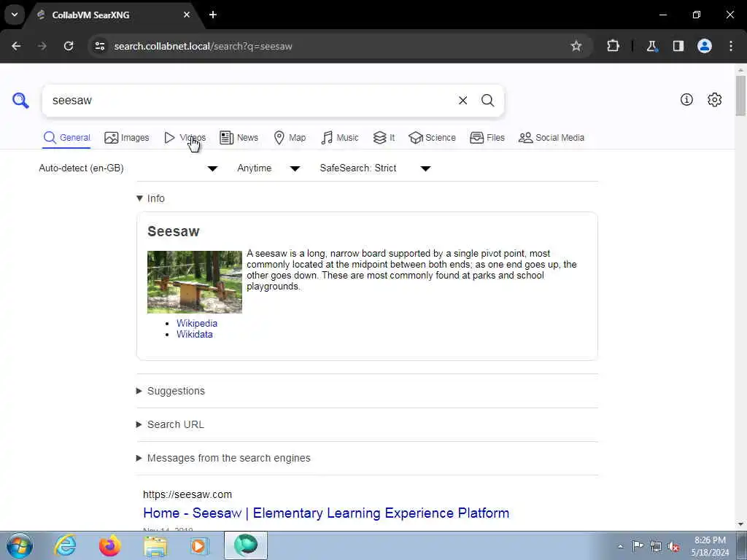Click the Seesaw infobox heading
This screenshot has height=560, width=747.
tap(174, 231)
